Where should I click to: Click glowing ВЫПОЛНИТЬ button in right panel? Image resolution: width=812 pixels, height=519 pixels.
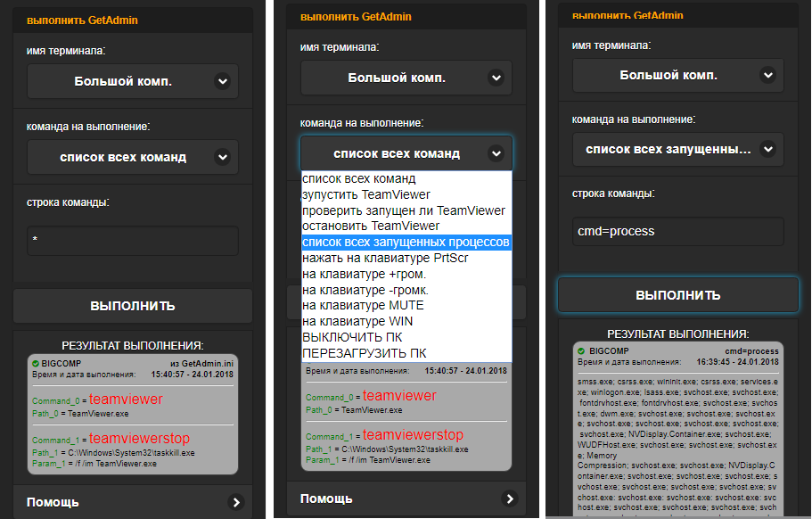pos(678,295)
